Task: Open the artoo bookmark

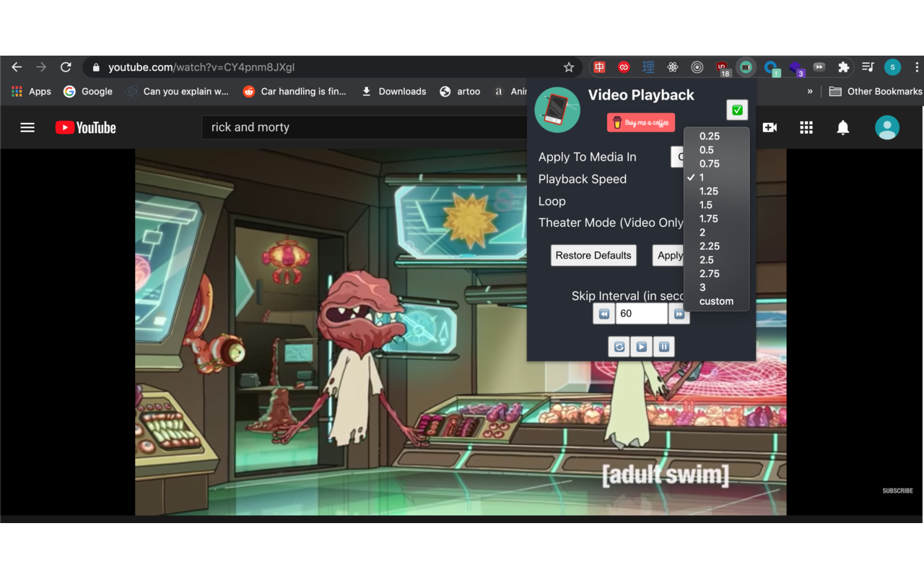Action: pos(460,92)
